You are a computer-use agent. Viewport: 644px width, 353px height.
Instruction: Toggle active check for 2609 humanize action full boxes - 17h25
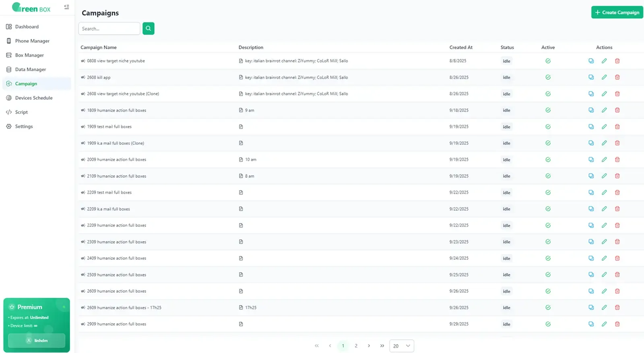[x=548, y=308]
